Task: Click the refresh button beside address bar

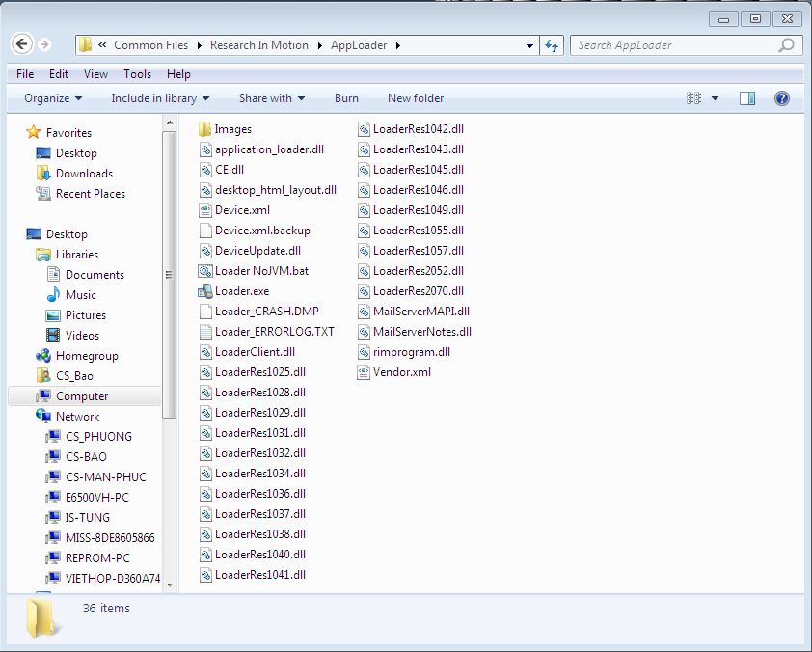Action: [x=552, y=45]
